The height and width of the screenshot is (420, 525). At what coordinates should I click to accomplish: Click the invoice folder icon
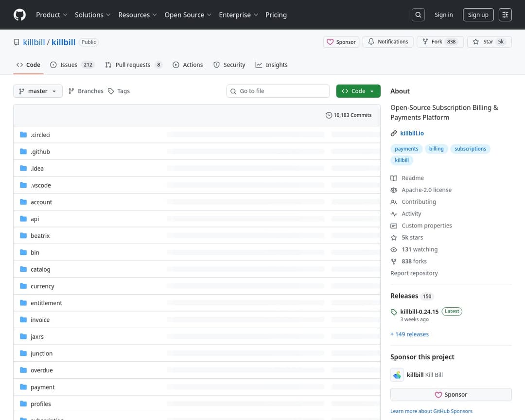[x=23, y=319]
